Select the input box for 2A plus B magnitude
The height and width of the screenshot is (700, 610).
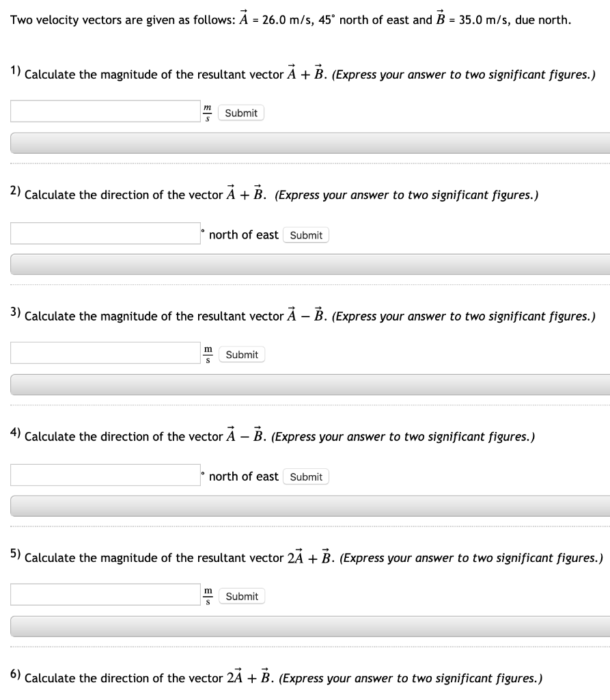tap(102, 594)
